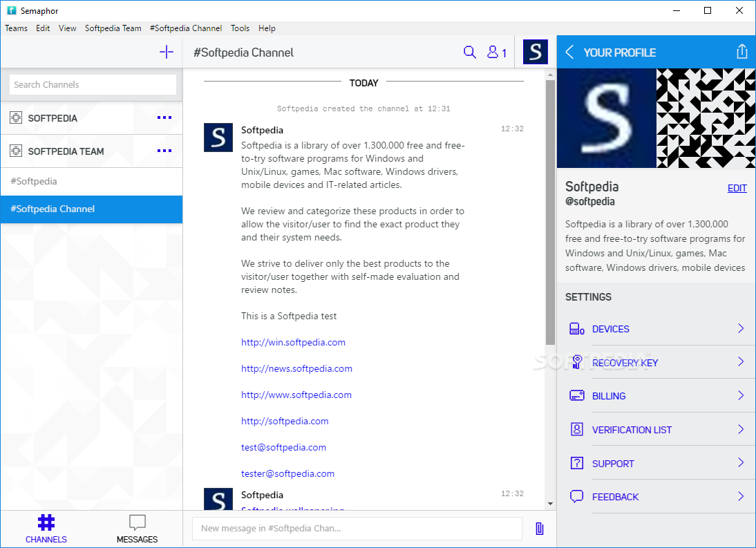This screenshot has height=548, width=756.
Task: Expand Verification List chevron
Action: 741,429
